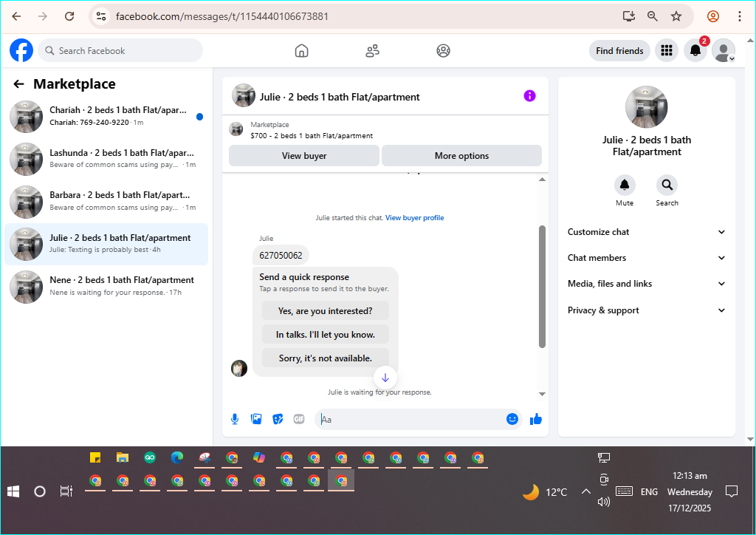Open Chariah's chat in the list
Viewport: 756px width, 535px height.
point(106,116)
